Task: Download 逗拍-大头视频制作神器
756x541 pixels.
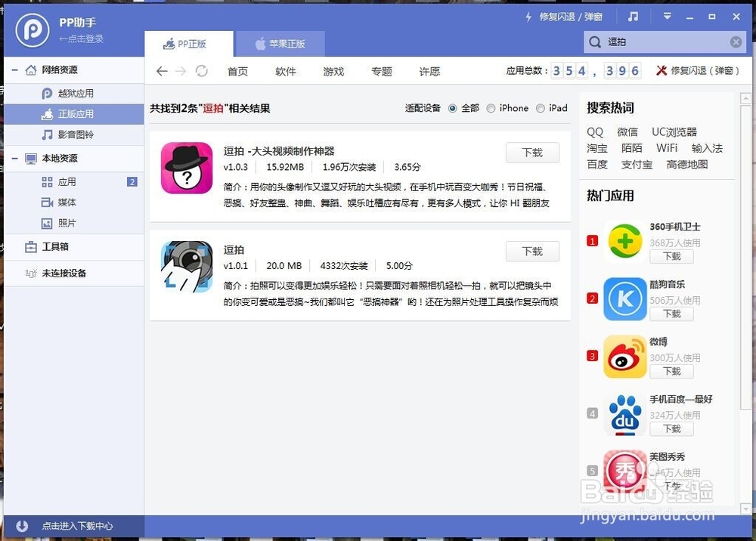Action: (x=532, y=153)
